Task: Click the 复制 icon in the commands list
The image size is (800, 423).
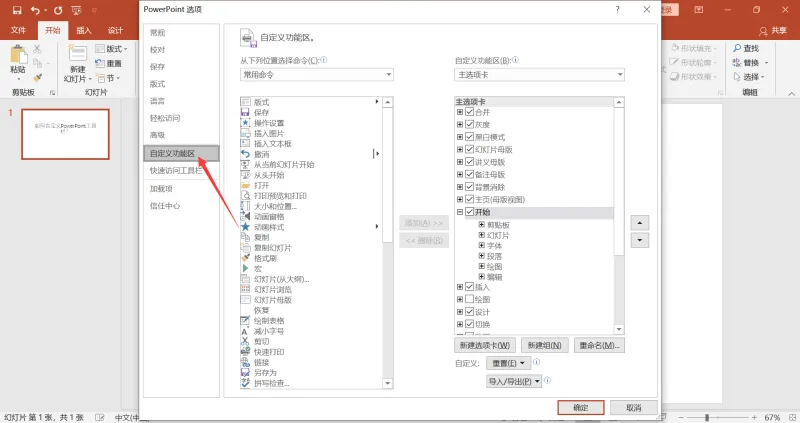Action: [x=245, y=237]
